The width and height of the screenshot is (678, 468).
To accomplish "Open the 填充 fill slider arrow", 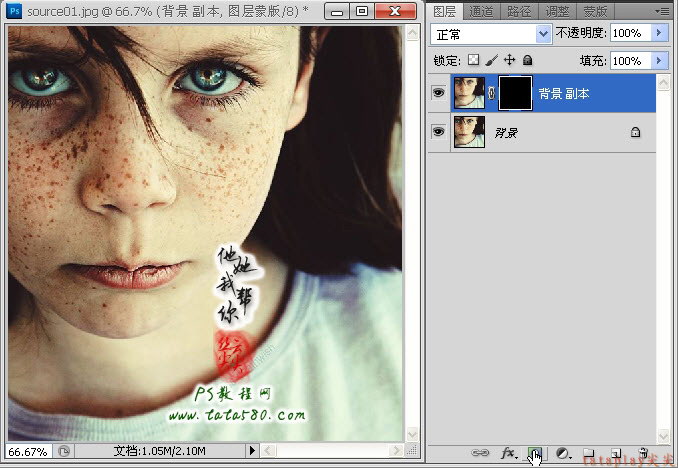I will pos(659,61).
